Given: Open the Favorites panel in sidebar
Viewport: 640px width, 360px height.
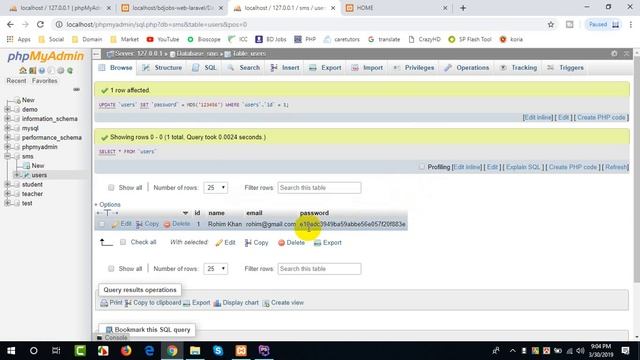Looking at the screenshot, I should 44,81.
